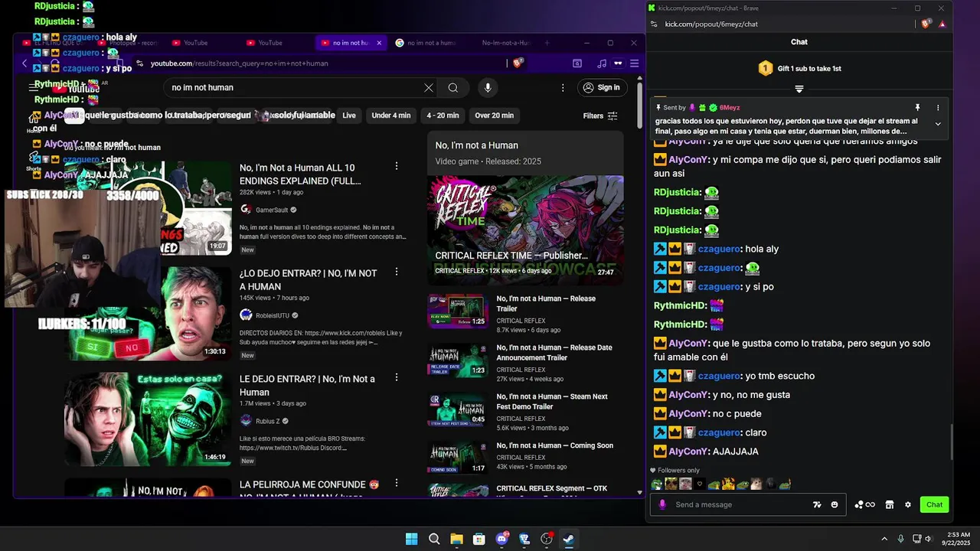The image size is (980, 551).
Task: Toggle the Over 20 min filter chip
Action: 494,116
